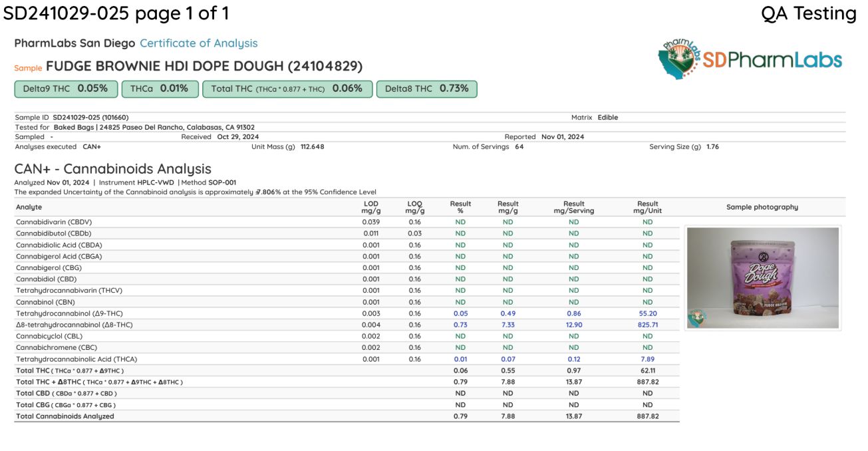This screenshot has height=451, width=868.
Task: Click the 'Total CBD' row label
Action: pos(66,393)
